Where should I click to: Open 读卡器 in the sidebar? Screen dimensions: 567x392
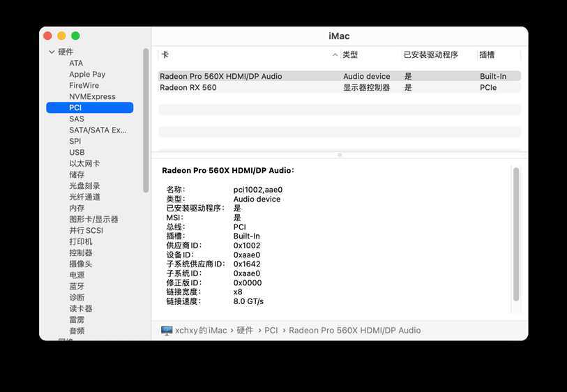point(80,309)
